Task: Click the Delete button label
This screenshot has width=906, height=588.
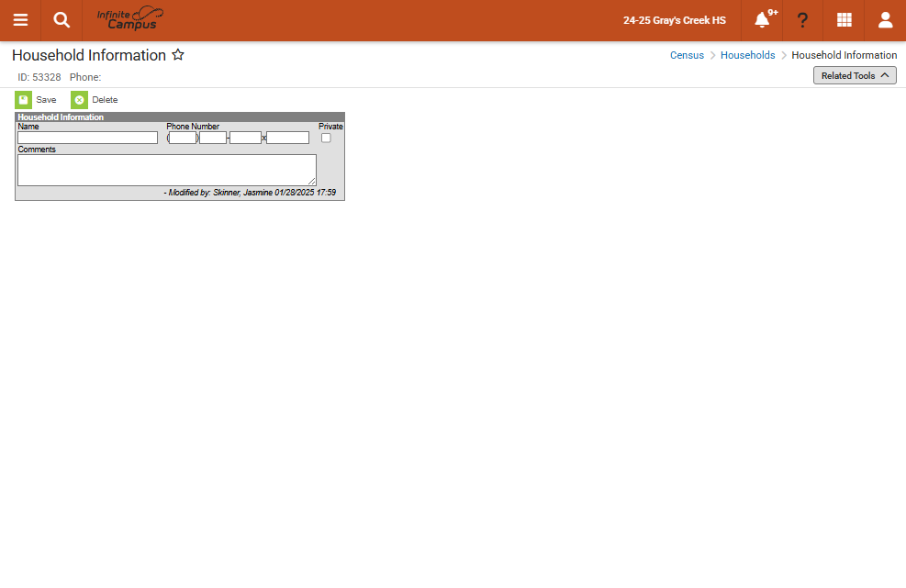Action: coord(105,100)
